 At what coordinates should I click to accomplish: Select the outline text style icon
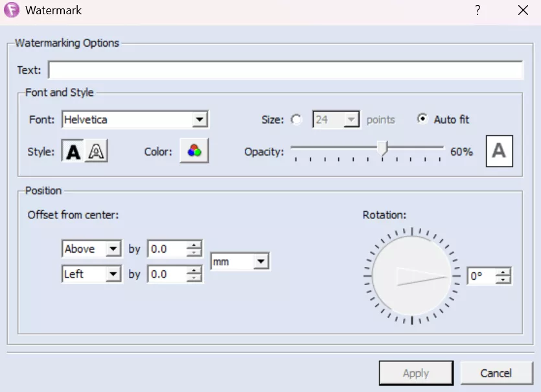pyautogui.click(x=97, y=152)
